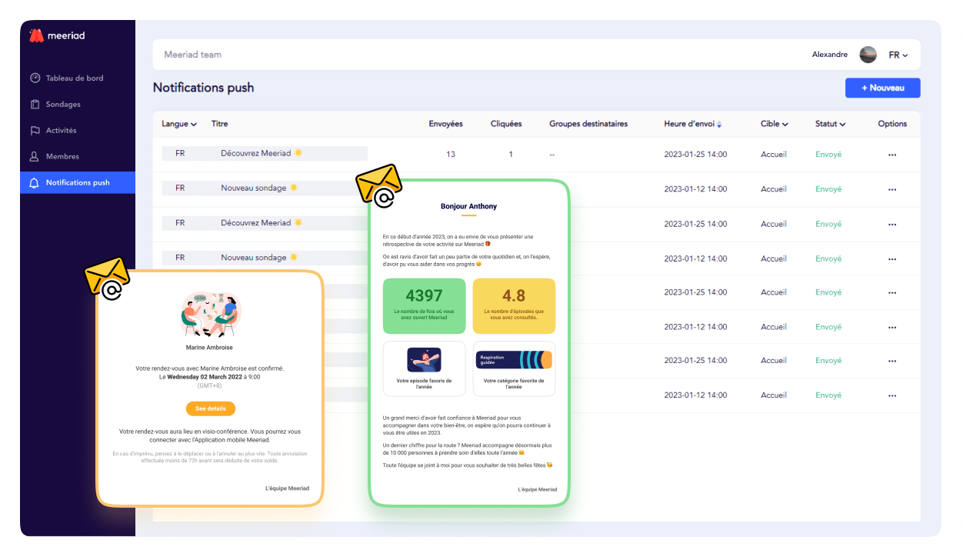
Task: Click Accueil target in row with 13 sent
Action: [x=774, y=155]
